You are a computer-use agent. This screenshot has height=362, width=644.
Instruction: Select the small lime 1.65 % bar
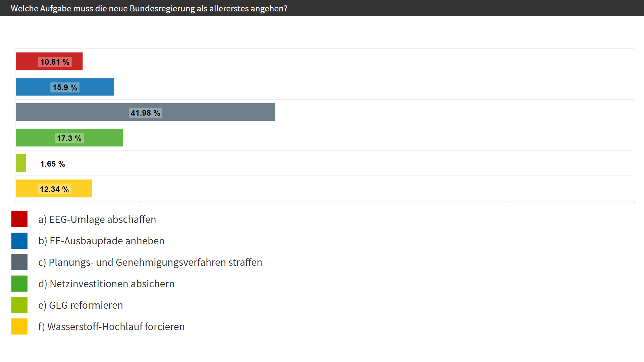(21, 163)
